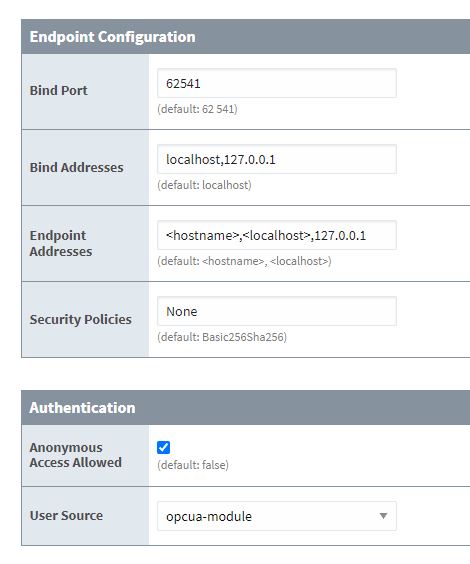The width and height of the screenshot is (470, 564).
Task: Click the Anonymous Access Allowed label text
Action: 76,455
